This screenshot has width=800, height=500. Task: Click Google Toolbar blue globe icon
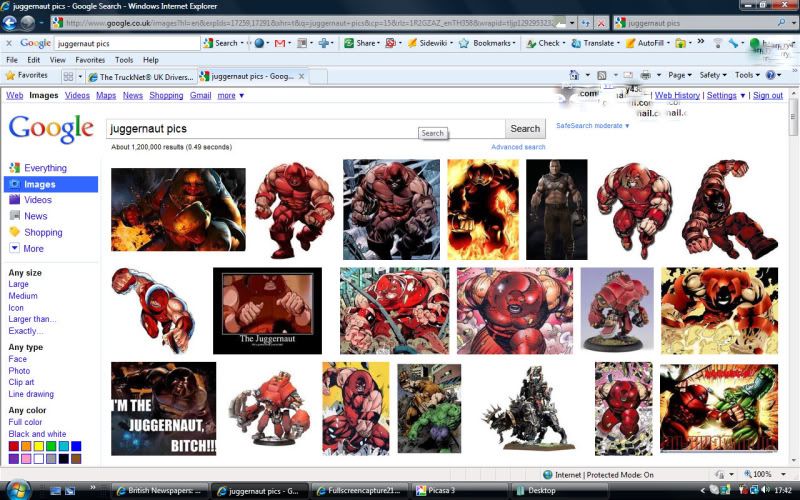point(259,43)
